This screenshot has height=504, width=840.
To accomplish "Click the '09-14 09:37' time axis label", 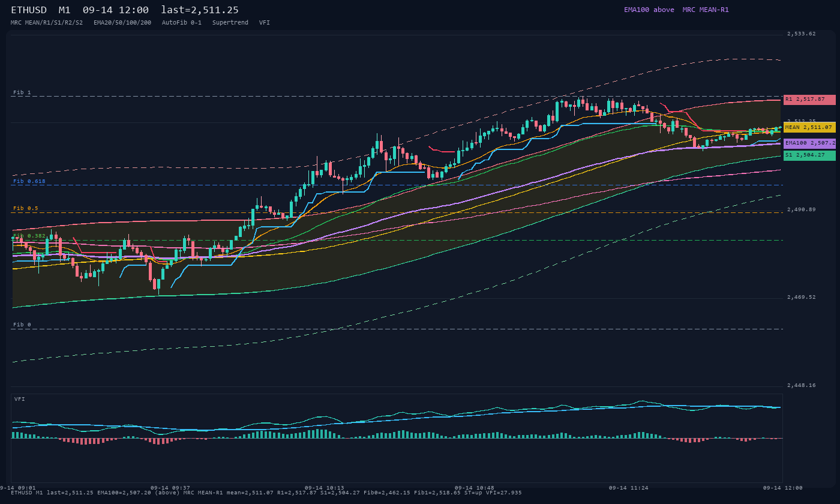I will 170,488.
